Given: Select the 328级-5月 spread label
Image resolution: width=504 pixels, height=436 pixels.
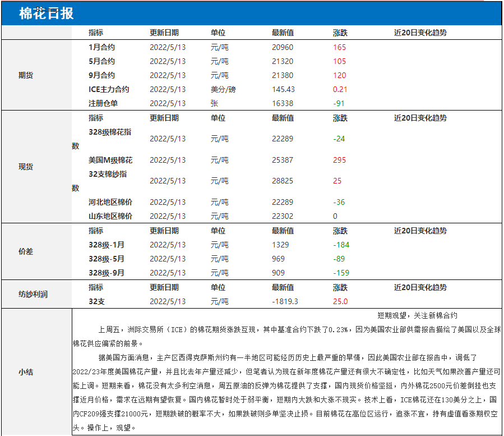Looking at the screenshot, I should (107, 259).
